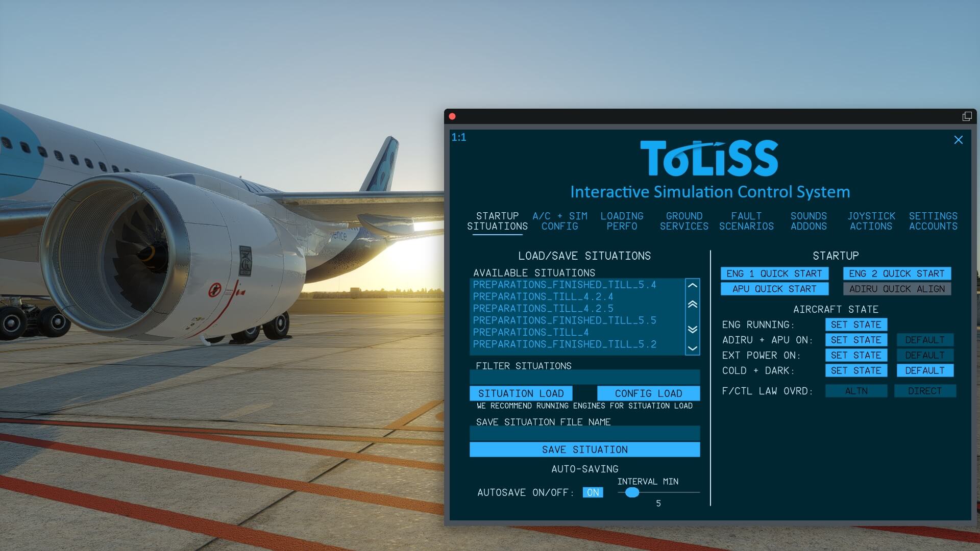Close ISCS panel with blue X

[x=958, y=140]
